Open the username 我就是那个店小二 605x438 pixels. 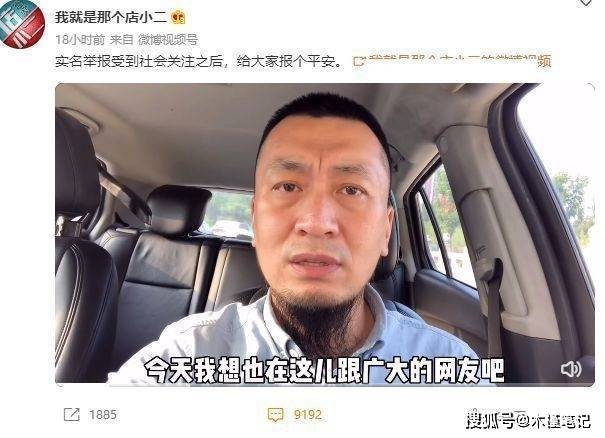110,17
